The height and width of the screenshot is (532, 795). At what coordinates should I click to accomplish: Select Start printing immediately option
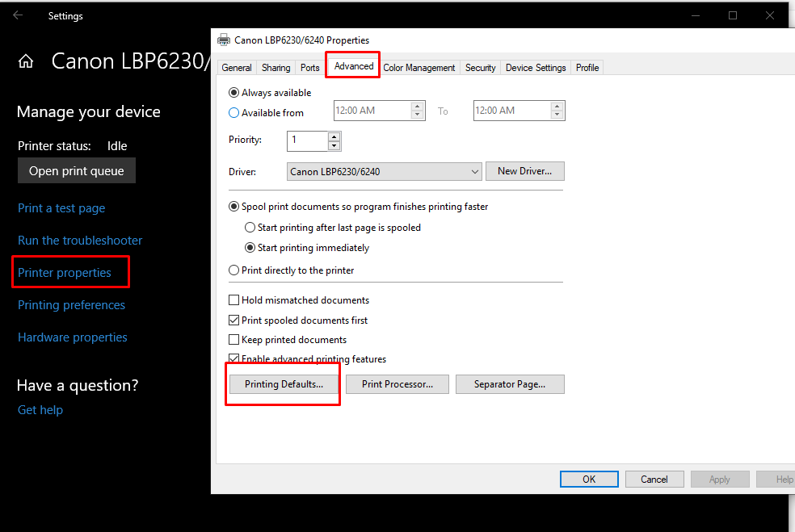pyautogui.click(x=250, y=248)
